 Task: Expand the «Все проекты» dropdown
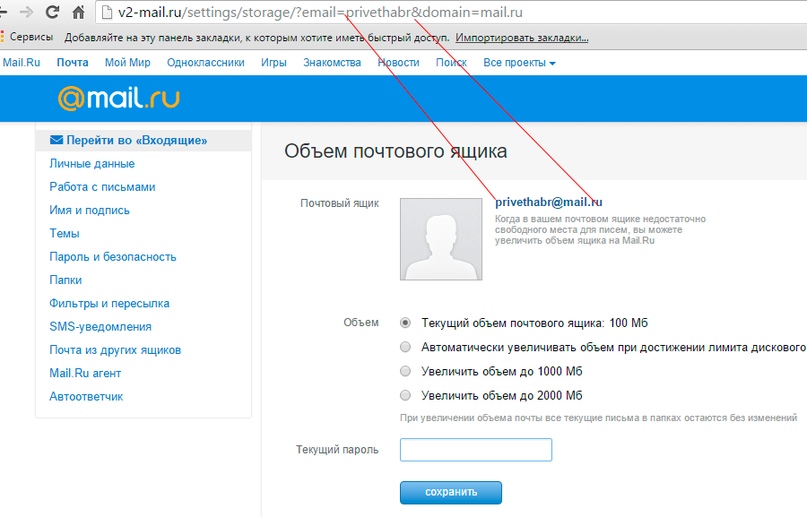click(519, 63)
